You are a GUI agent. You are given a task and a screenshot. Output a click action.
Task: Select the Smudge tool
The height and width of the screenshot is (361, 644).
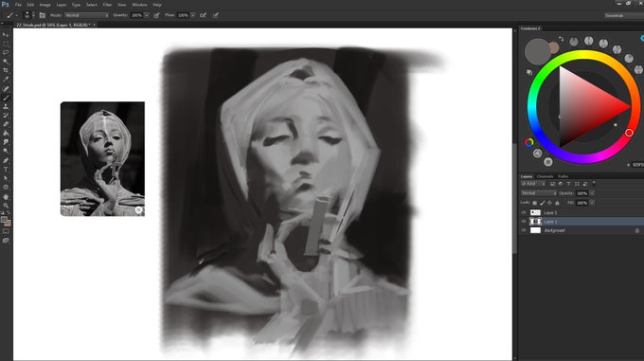[6, 142]
